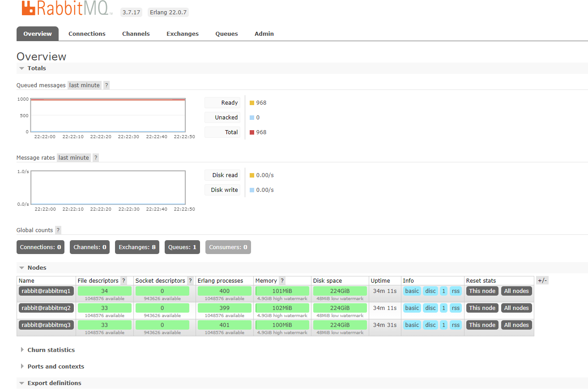Open the Connections tab

[x=87, y=34]
